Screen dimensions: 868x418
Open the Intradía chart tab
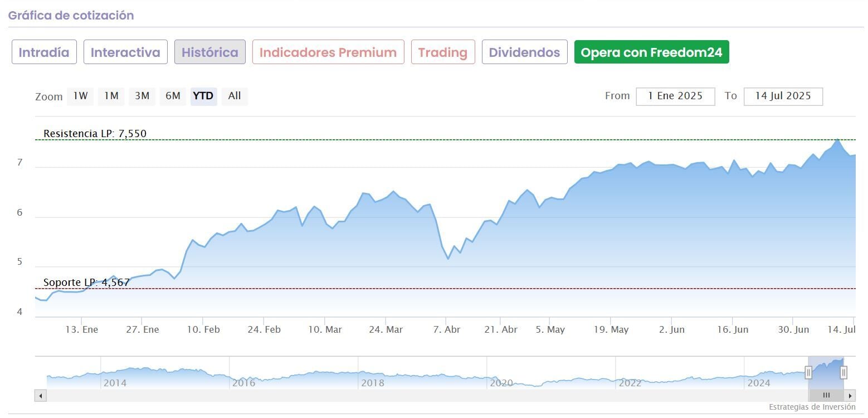tap(44, 52)
